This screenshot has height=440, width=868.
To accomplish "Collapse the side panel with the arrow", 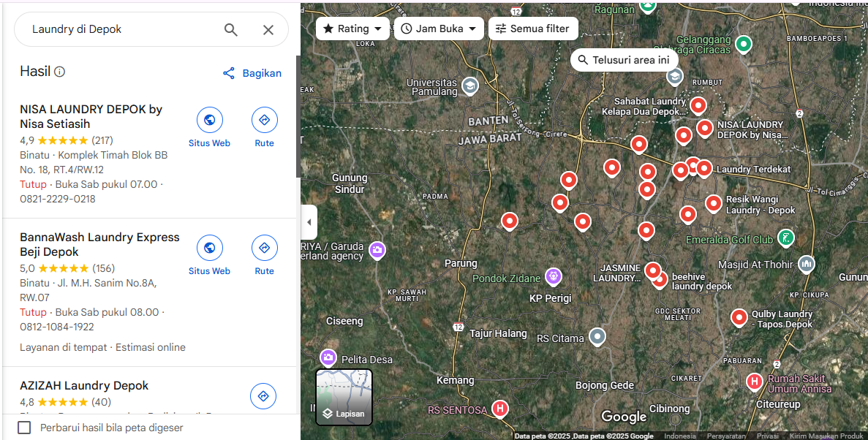I will click(x=309, y=222).
